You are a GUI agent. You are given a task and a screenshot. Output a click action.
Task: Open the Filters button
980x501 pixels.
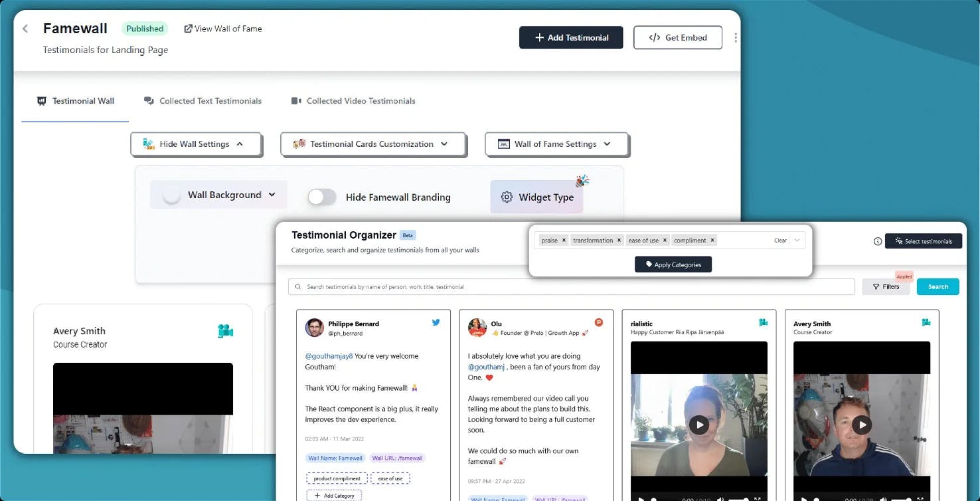886,287
